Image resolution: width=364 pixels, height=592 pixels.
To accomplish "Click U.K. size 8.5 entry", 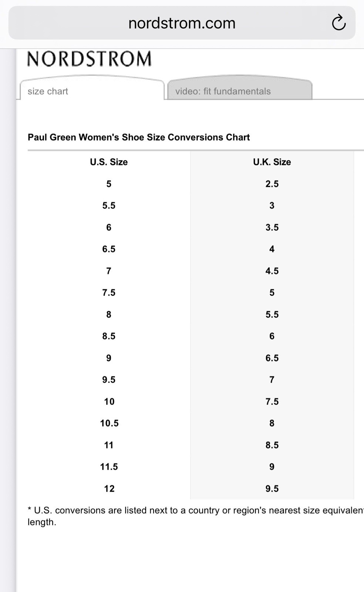I will (x=272, y=445).
